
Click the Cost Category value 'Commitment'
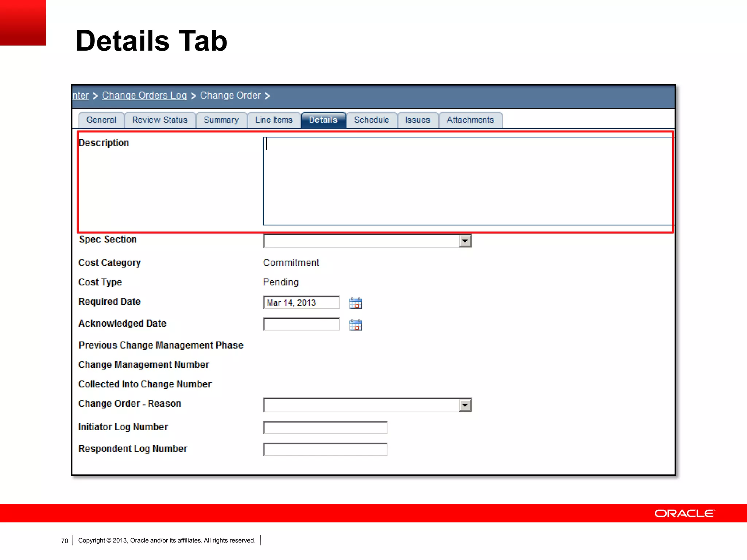(291, 263)
